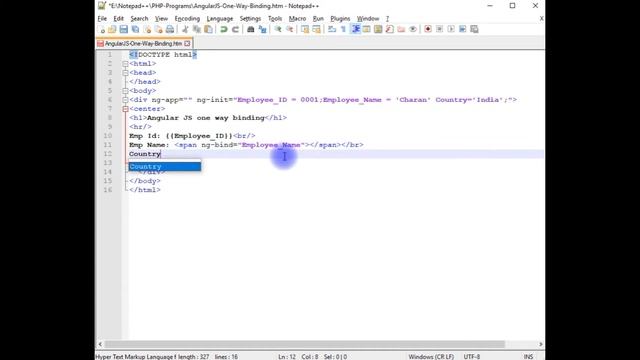Click the Save All toolbar icon
The width and height of the screenshot is (640, 360).
click(x=135, y=29)
